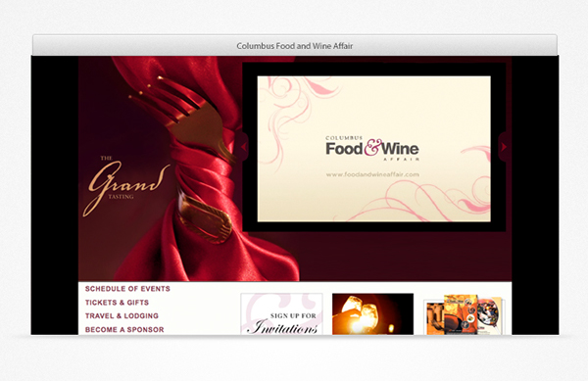Click the pink ampersand in the logo

tap(372, 147)
